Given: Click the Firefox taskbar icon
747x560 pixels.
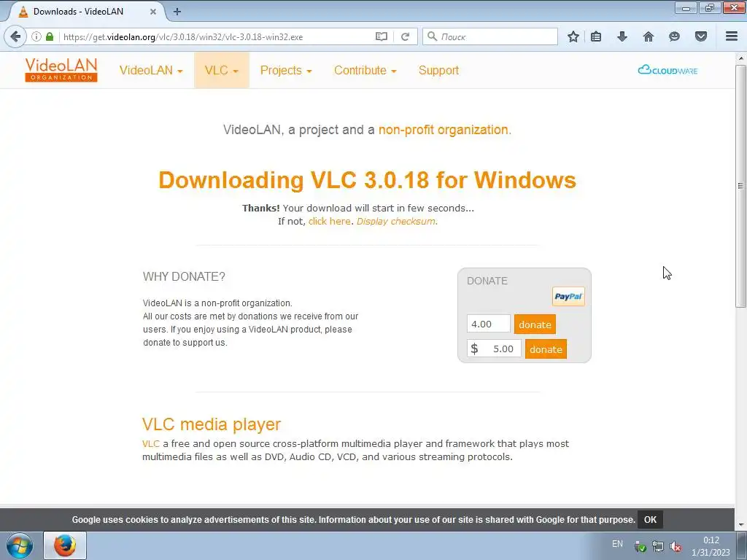Looking at the screenshot, I should 65,545.
